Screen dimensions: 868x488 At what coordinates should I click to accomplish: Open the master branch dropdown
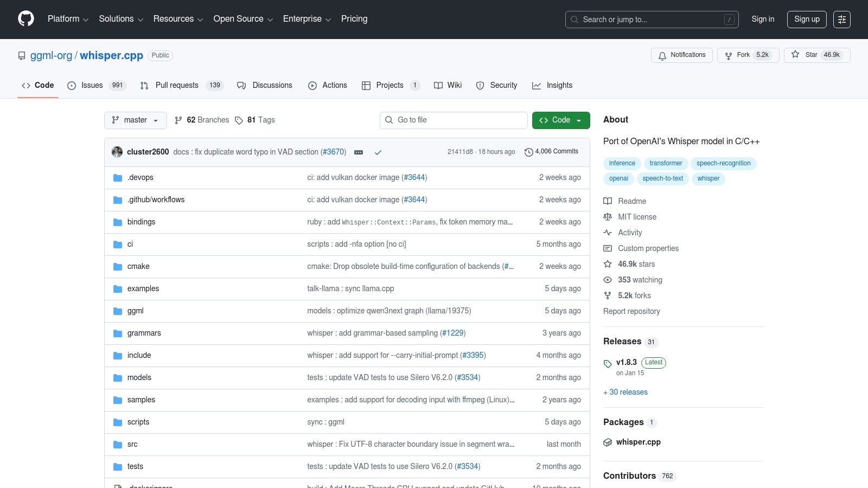pos(135,120)
